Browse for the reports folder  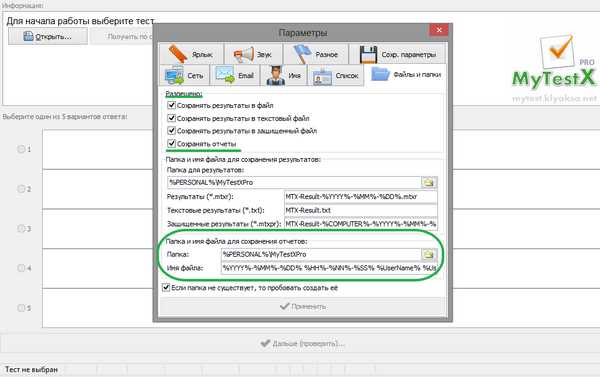(x=429, y=254)
